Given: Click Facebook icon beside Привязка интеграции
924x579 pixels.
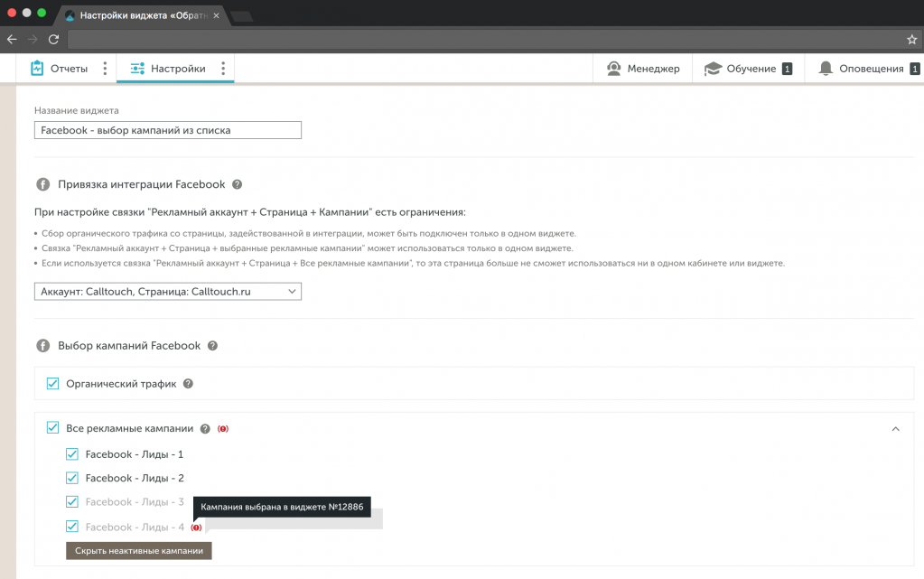Looking at the screenshot, I should tap(43, 184).
